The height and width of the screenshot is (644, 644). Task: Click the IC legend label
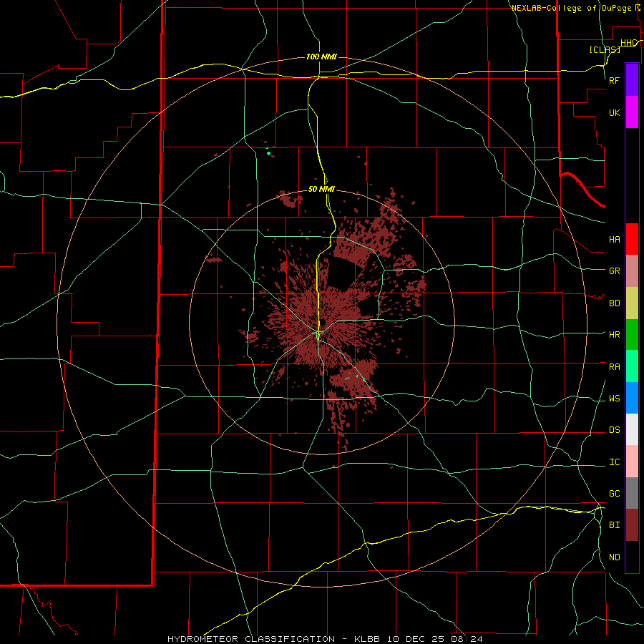pos(614,462)
